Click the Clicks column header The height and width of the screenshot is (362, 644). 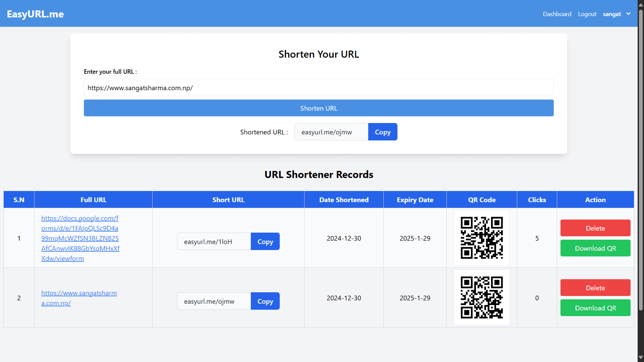pyautogui.click(x=537, y=200)
